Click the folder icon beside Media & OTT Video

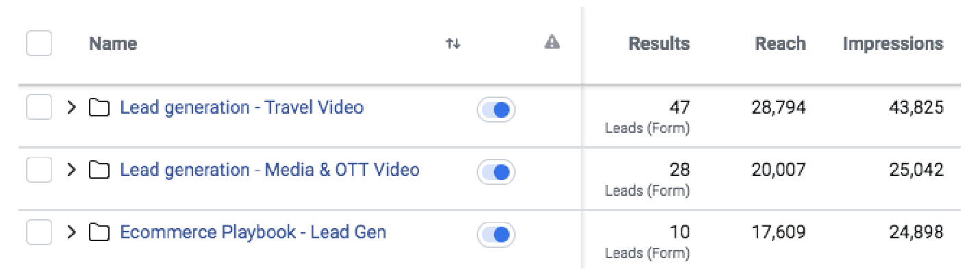tap(100, 171)
